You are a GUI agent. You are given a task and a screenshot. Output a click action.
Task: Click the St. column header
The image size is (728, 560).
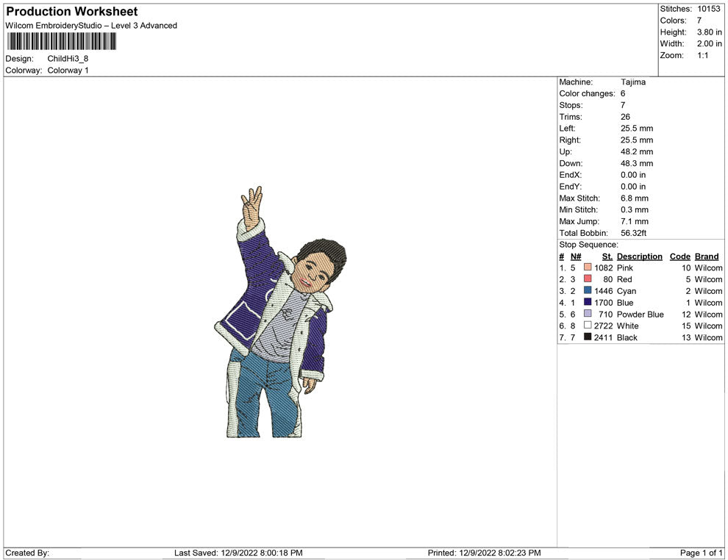(607, 256)
